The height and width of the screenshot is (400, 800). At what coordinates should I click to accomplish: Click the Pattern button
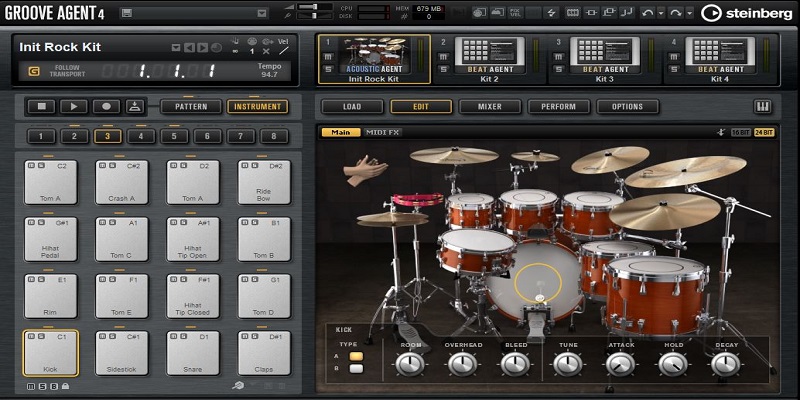191,106
